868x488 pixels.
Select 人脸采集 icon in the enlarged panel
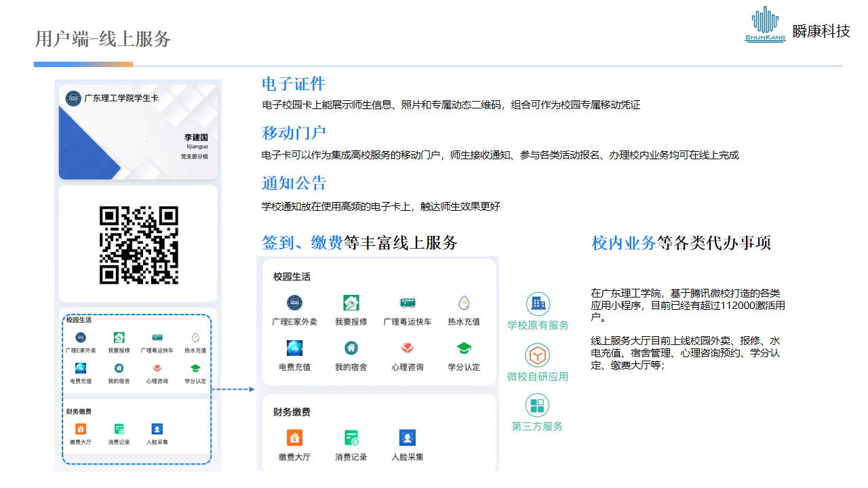(x=407, y=438)
